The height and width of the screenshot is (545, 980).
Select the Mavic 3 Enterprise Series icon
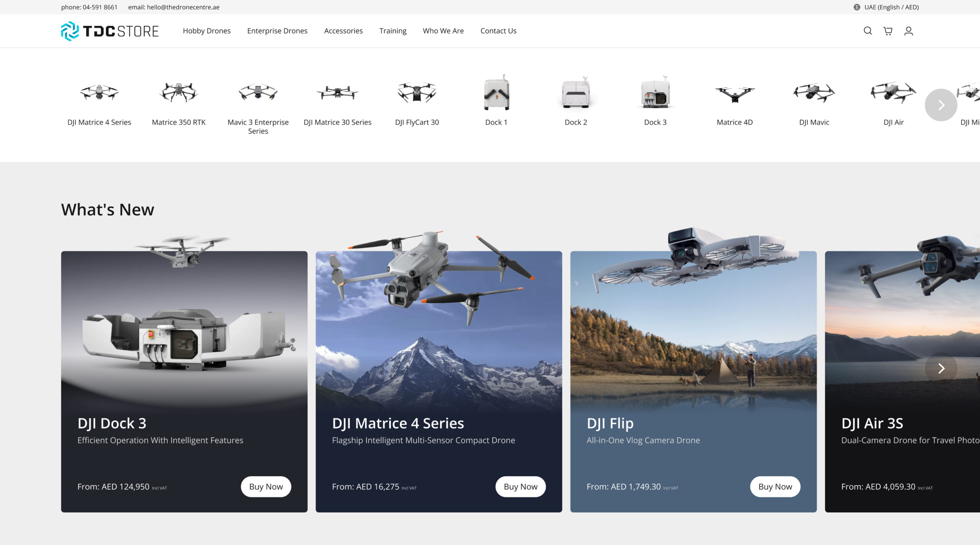[x=258, y=92]
